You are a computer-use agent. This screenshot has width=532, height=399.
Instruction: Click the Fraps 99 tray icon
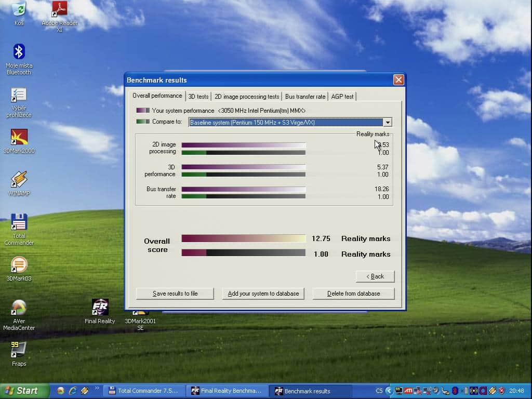click(x=399, y=391)
